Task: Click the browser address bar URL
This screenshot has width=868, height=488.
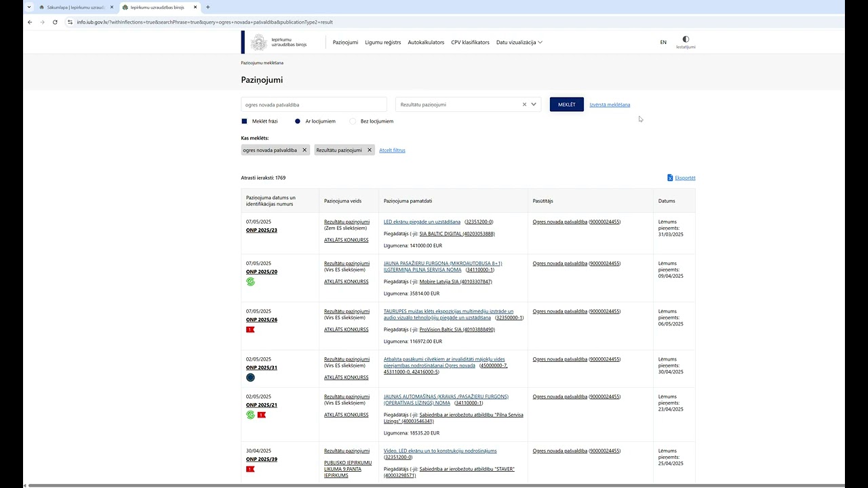Action: [205, 22]
